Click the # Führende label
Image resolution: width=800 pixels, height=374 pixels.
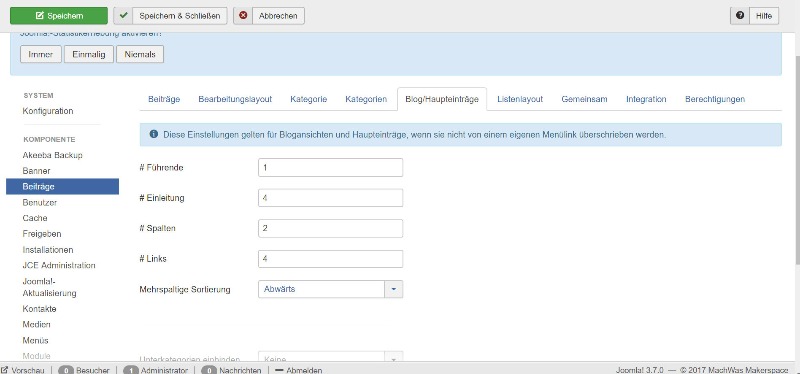(161, 167)
